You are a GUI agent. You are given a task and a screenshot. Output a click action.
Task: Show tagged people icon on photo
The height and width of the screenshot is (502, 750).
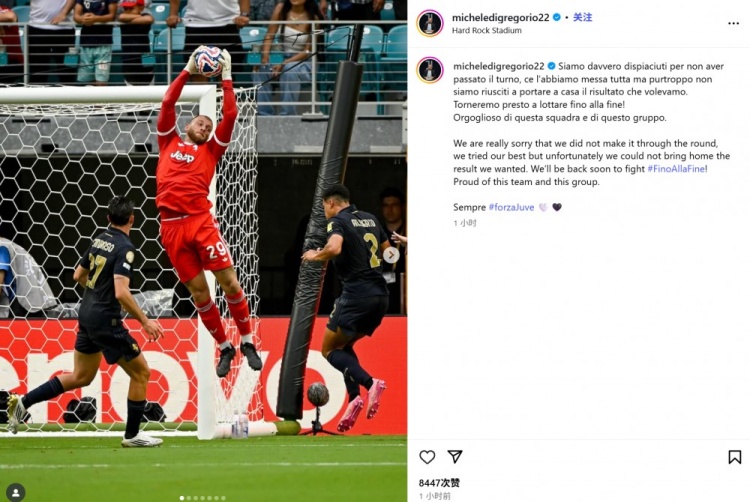[x=16, y=492]
